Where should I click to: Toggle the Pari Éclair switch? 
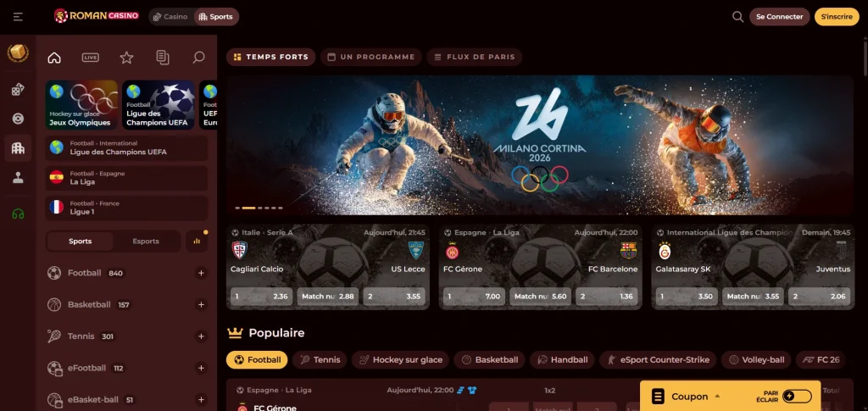[x=797, y=396]
